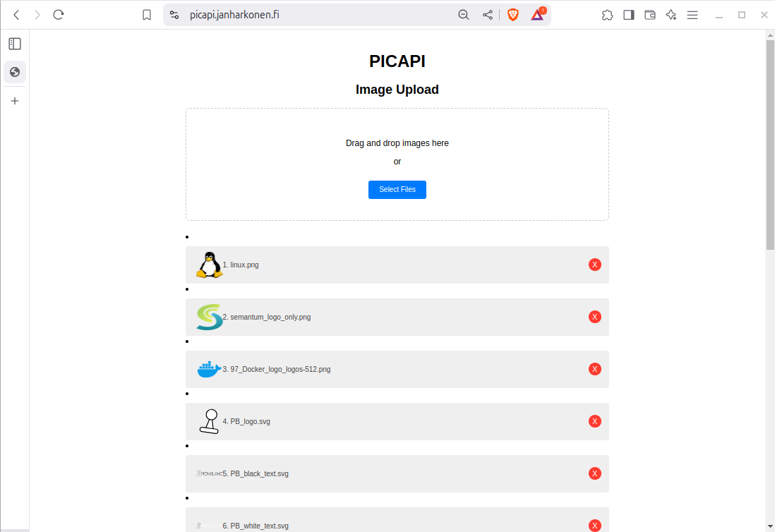Click the address bar URL picapi.janharkonen.fi
The image size is (775, 532).
click(234, 15)
